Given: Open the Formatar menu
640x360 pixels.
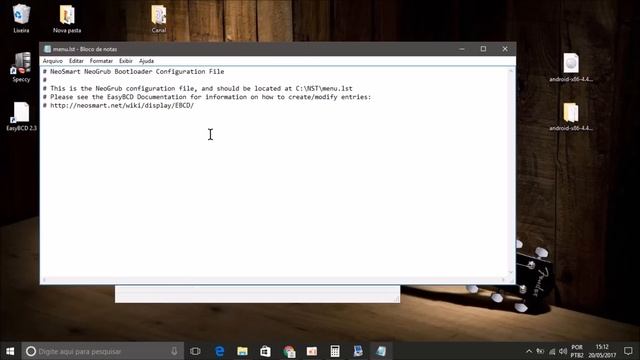Looking at the screenshot, I should (101, 61).
